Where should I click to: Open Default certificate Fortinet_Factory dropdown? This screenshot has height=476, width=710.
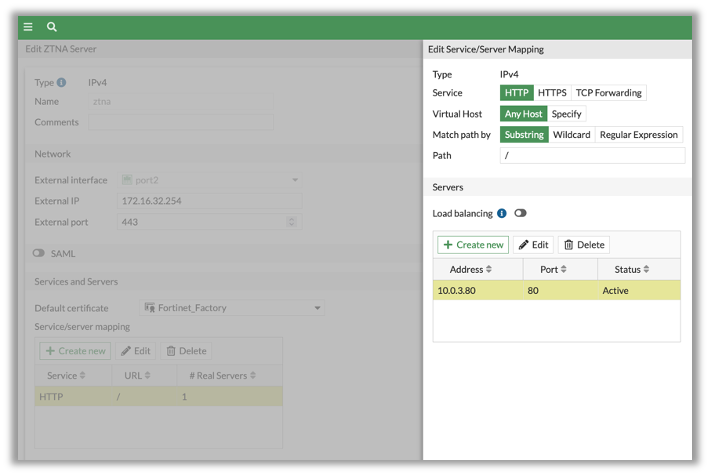coord(232,308)
